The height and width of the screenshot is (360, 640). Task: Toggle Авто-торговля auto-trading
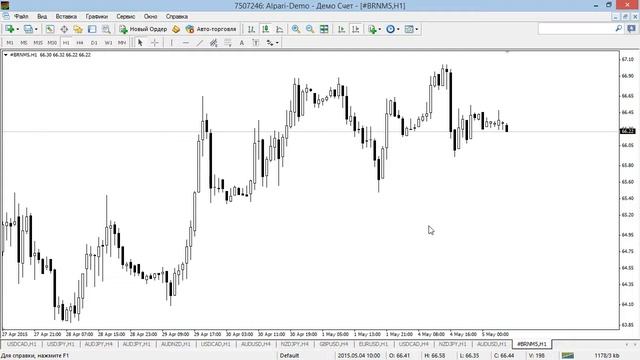click(211, 29)
